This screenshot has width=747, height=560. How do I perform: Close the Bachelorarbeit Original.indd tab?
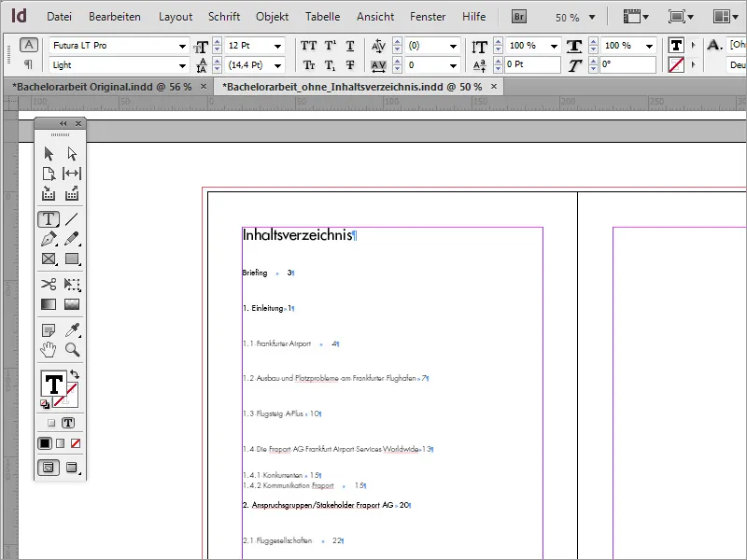point(204,87)
